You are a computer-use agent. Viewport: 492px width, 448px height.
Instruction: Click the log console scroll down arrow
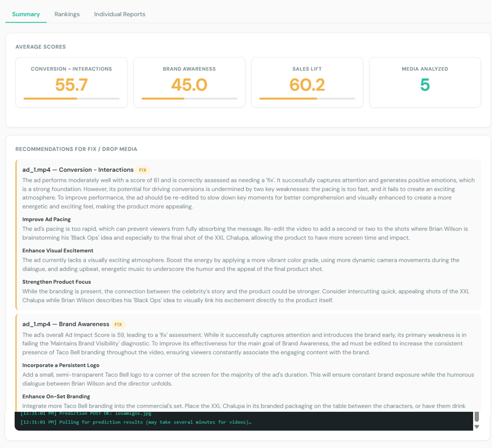coord(477,427)
